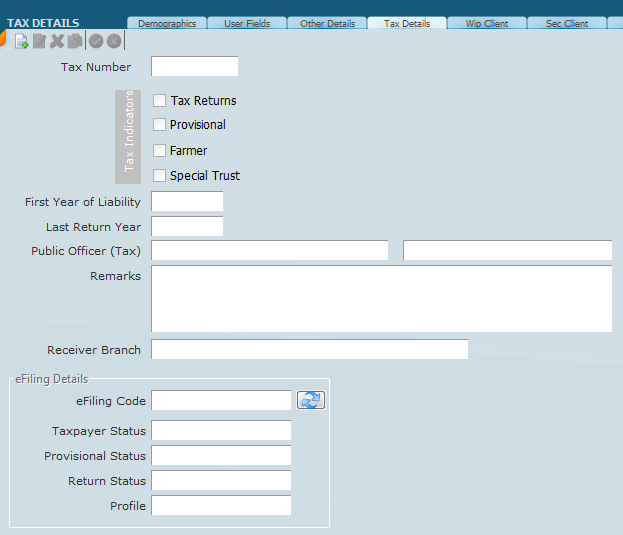The height and width of the screenshot is (535, 623).
Task: Enable the Tax Returns checkbox
Action: coord(160,100)
